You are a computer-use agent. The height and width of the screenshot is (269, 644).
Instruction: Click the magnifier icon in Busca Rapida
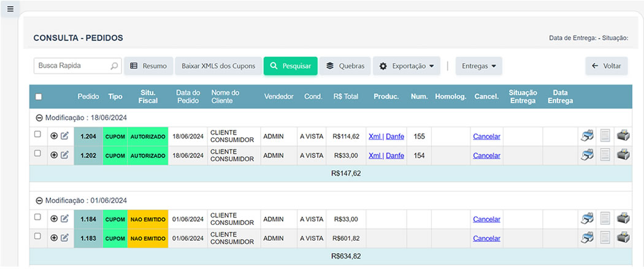[x=114, y=66]
